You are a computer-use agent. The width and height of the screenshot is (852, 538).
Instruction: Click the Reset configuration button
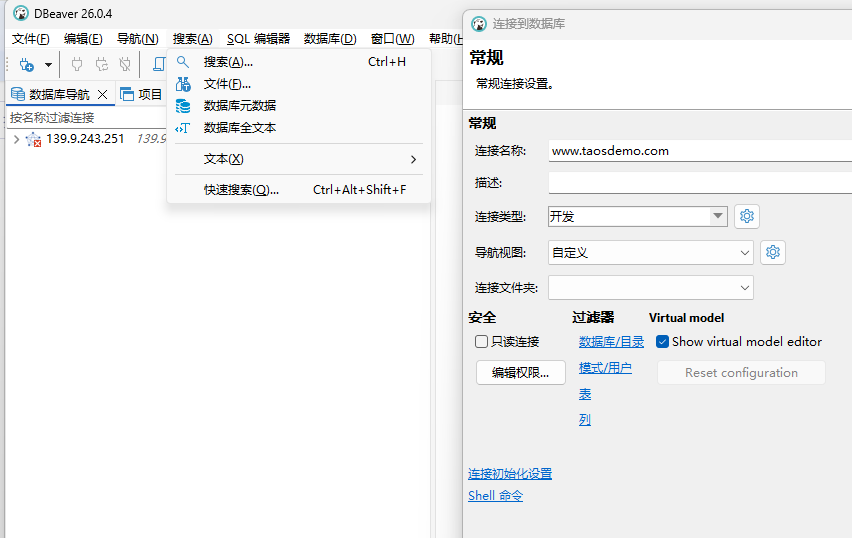pos(741,373)
